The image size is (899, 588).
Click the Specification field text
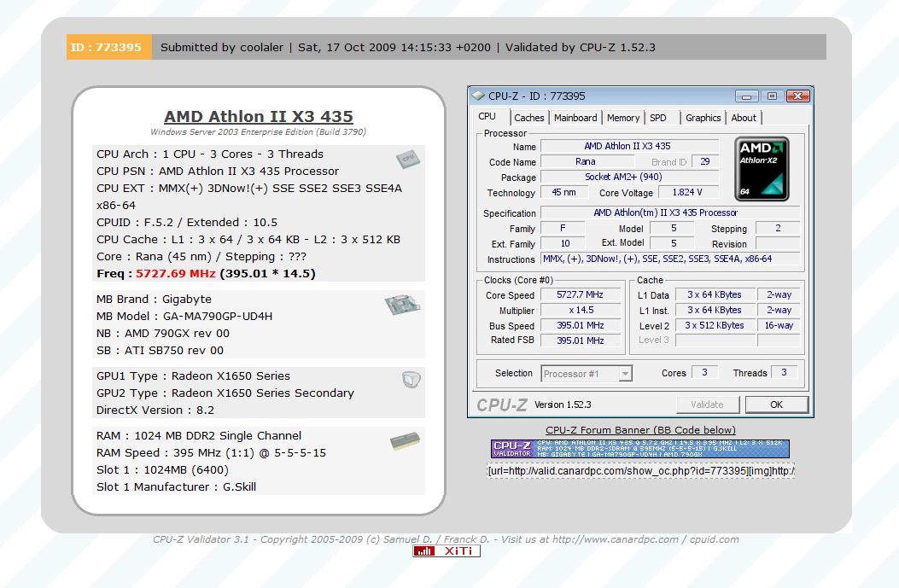pos(669,212)
